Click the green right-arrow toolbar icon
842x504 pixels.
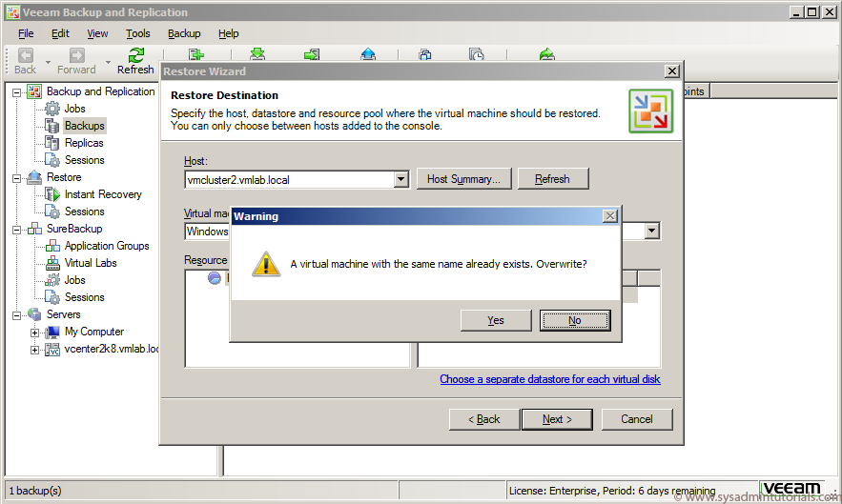tap(312, 54)
